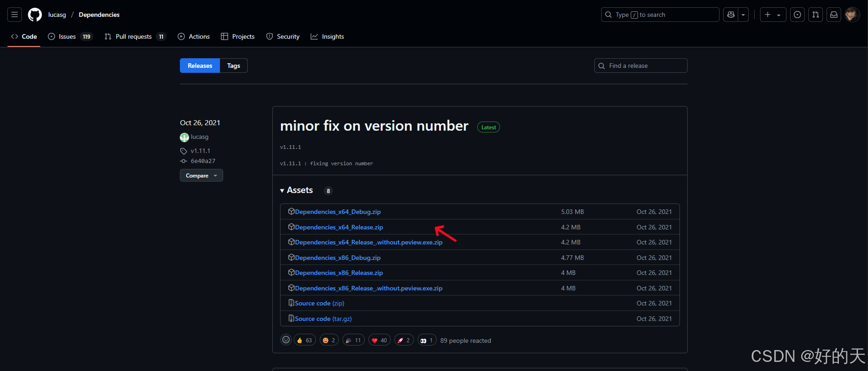This screenshot has height=371, width=868.
Task: Click file-zip icon beside Source code (tar.gz)
Action: 291,318
